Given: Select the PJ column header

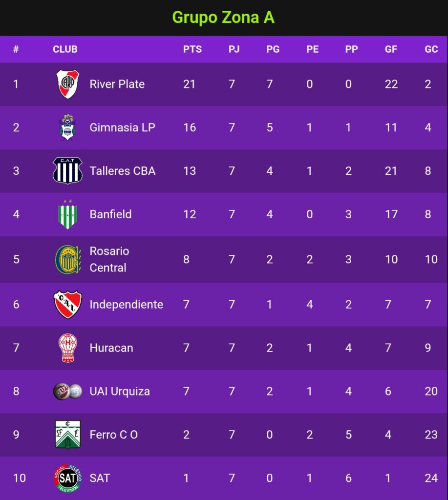Looking at the screenshot, I should point(234,49).
